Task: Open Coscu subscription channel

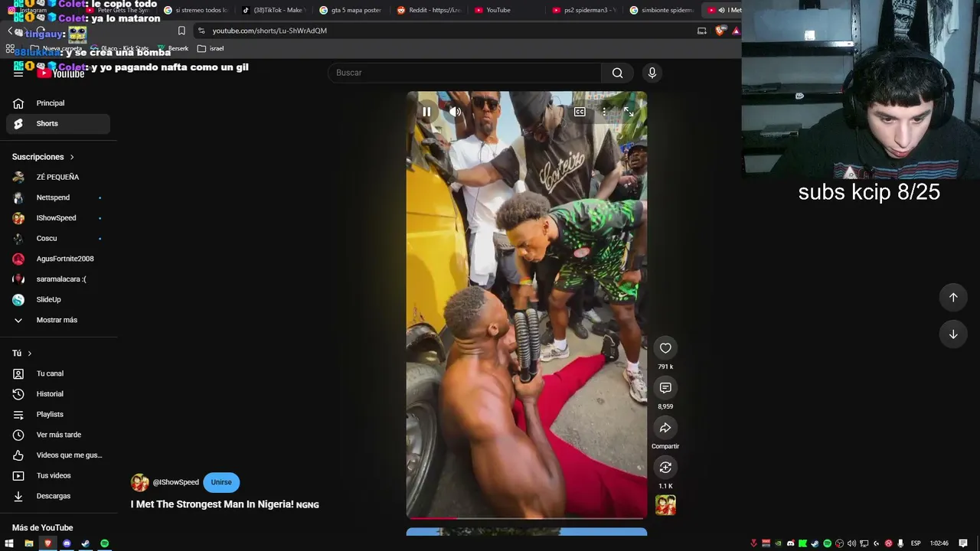Action: click(x=58, y=238)
